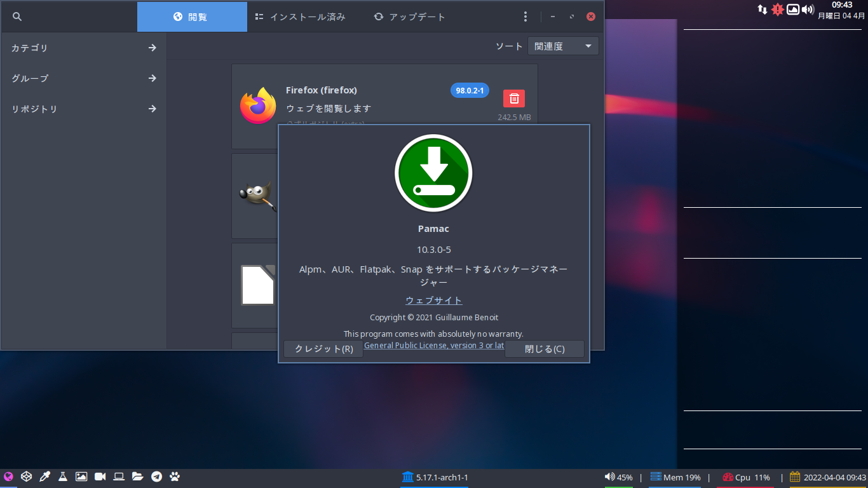Remove Firefox with the red trash button
Screen dimensions: 868x488
pyautogui.click(x=514, y=98)
